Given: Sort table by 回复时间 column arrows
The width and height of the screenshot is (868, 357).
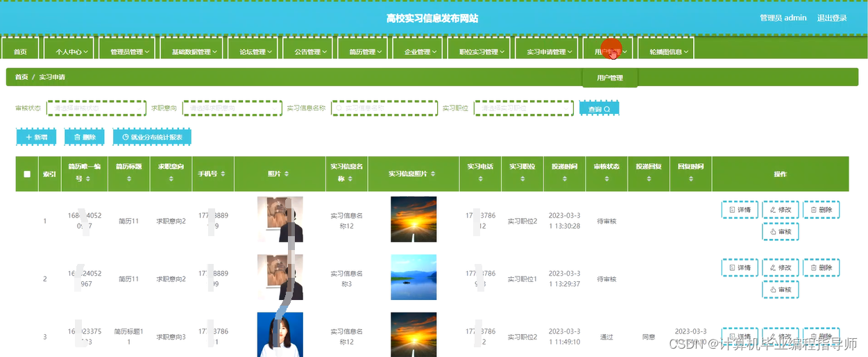Looking at the screenshot, I should point(690,179).
